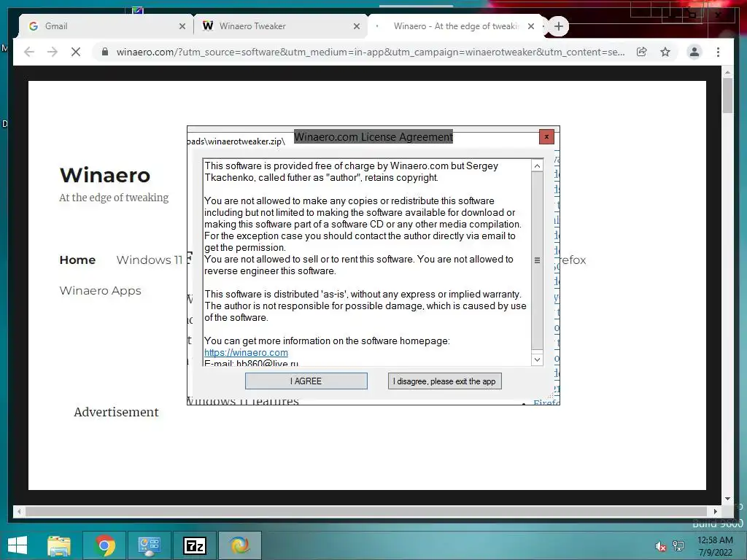Viewport: 747px width, 560px height.
Task: Open the Winaero Tweaker taskbar icon
Action: point(239,545)
